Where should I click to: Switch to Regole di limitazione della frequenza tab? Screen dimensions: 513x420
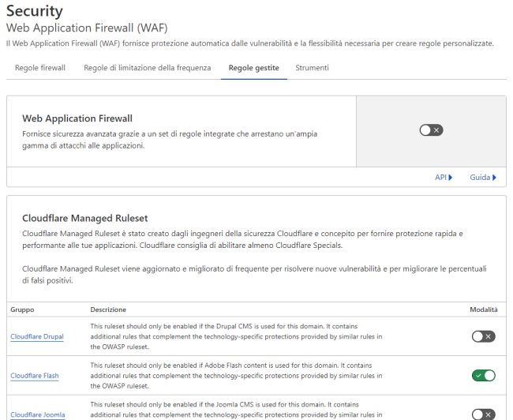148,68
